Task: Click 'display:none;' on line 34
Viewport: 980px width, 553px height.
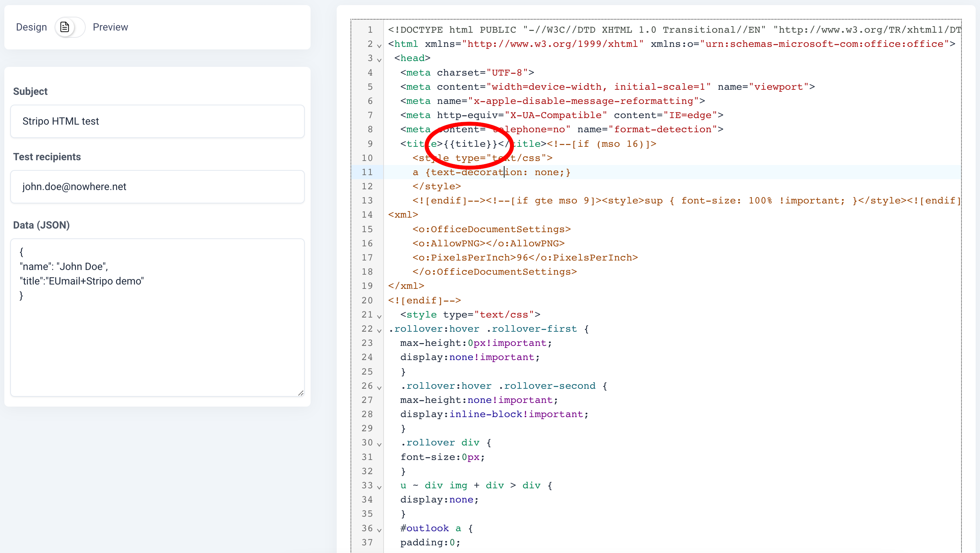Action: coord(440,500)
